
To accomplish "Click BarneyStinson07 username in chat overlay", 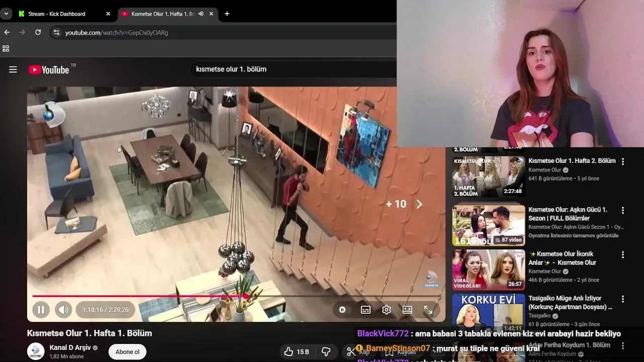I will click(398, 348).
